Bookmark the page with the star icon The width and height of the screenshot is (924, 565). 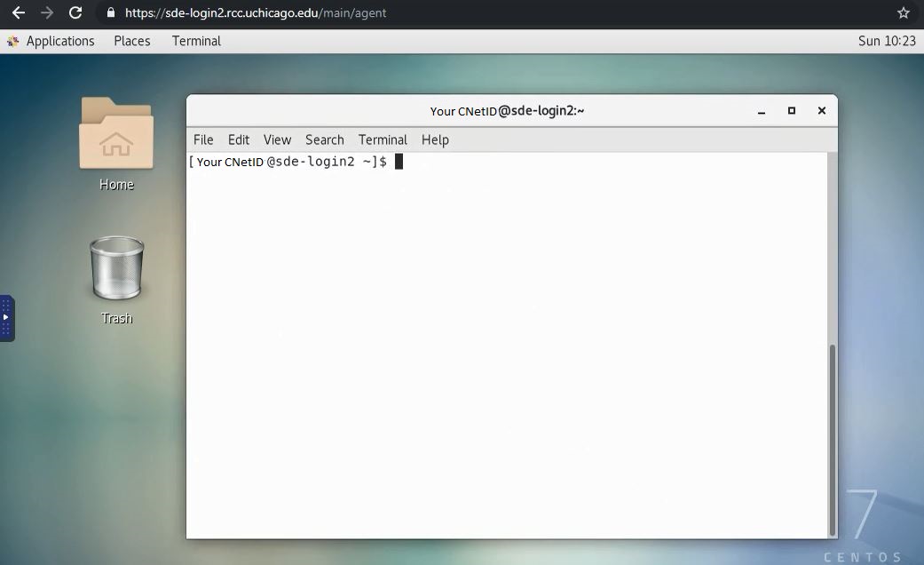(x=904, y=12)
